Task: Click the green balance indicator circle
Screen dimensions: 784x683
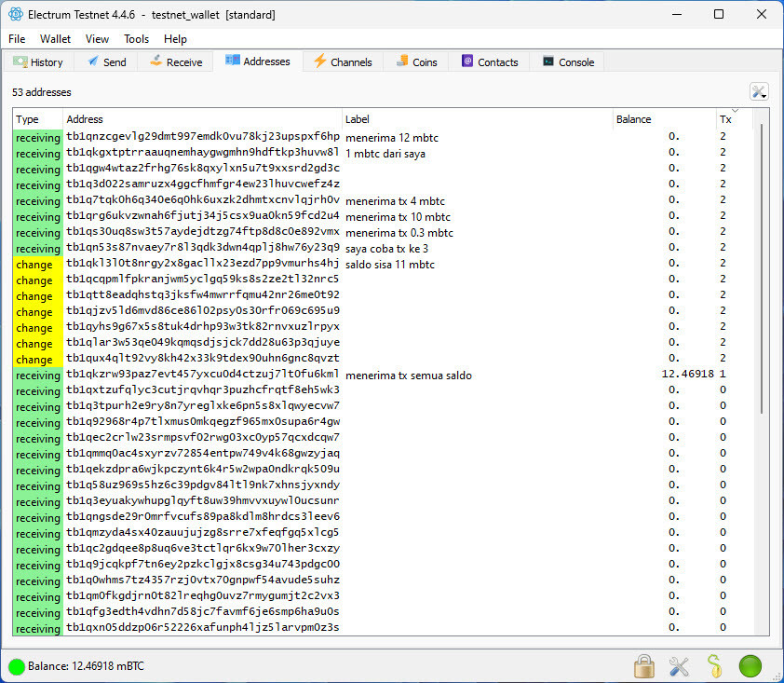Action: click(x=17, y=666)
